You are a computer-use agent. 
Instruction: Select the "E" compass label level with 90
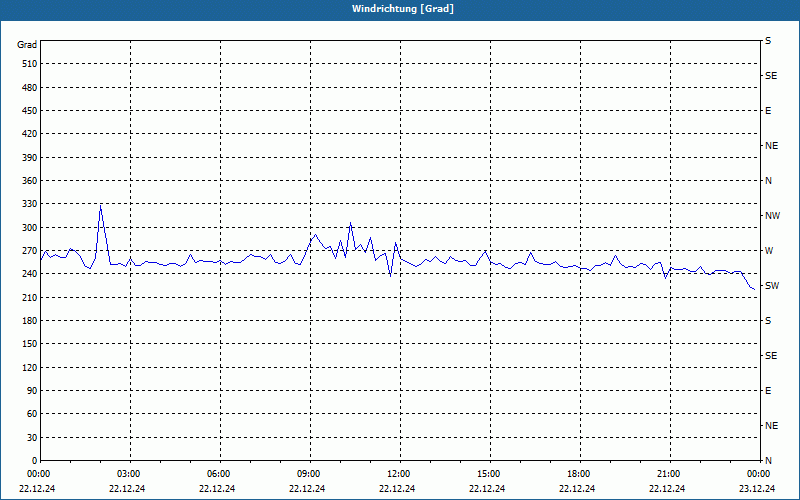pyautogui.click(x=768, y=391)
